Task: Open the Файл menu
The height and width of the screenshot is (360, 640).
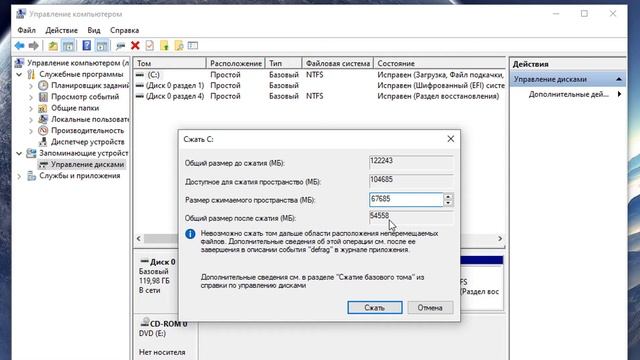Action: click(27, 30)
